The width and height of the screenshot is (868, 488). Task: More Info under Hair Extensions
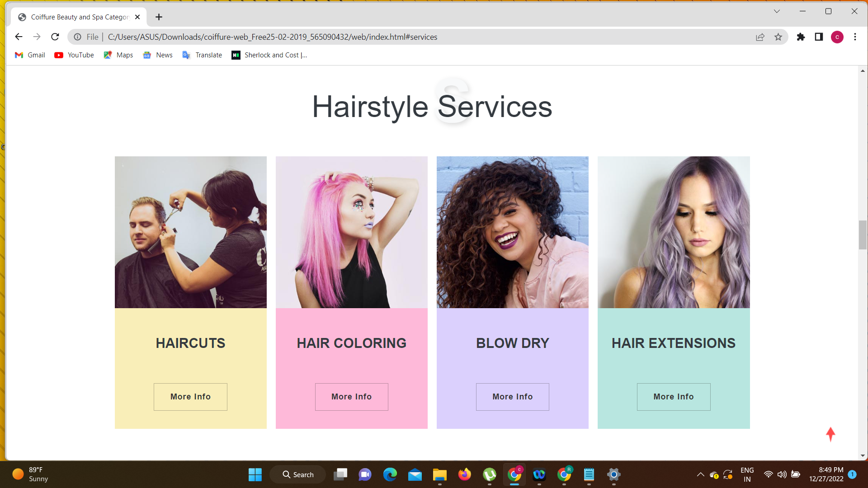point(673,397)
